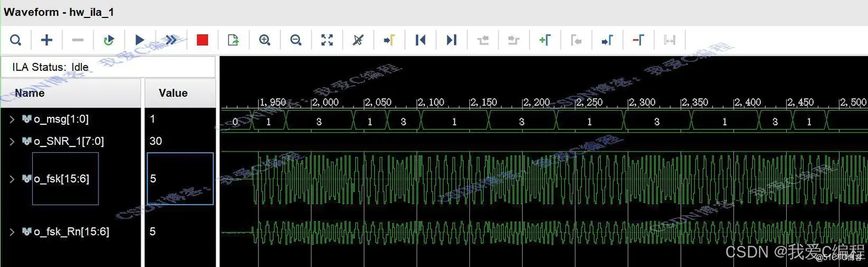Zoom out of the waveform

click(x=296, y=40)
